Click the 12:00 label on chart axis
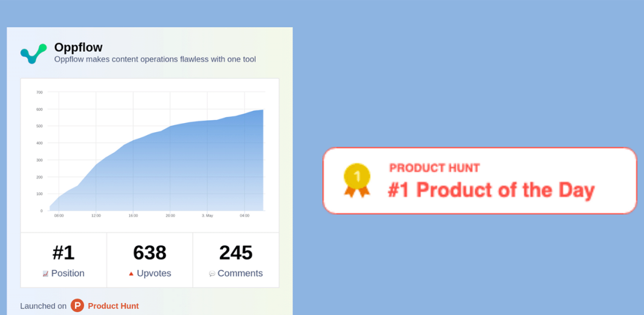 96,215
